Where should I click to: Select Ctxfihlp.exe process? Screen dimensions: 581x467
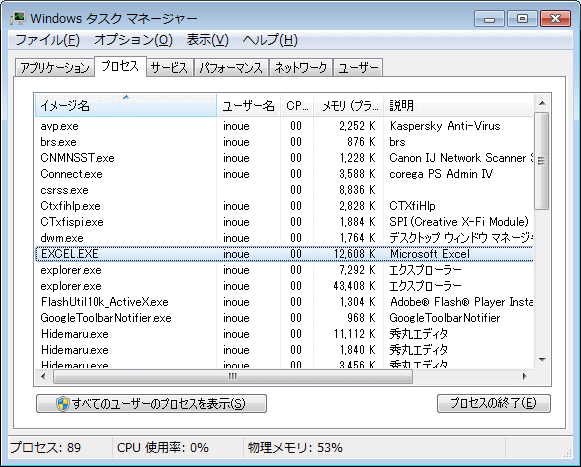click(x=284, y=206)
